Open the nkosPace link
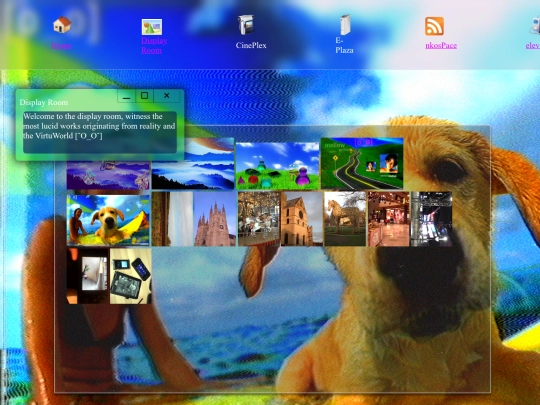Image resolution: width=540 pixels, height=405 pixels. (441, 45)
